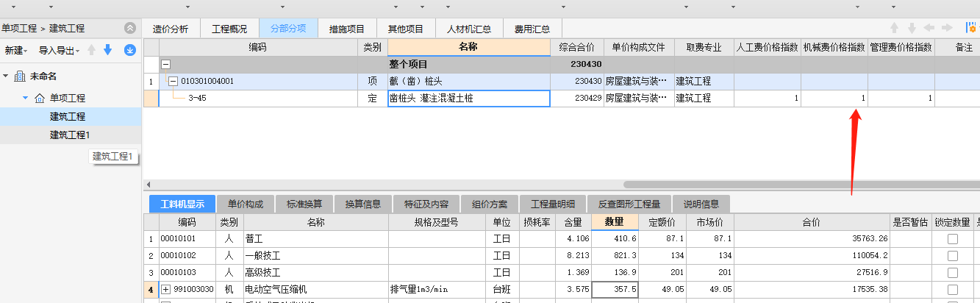Go to 人材机汇总 tab
The image size is (980, 303).
(x=469, y=29)
